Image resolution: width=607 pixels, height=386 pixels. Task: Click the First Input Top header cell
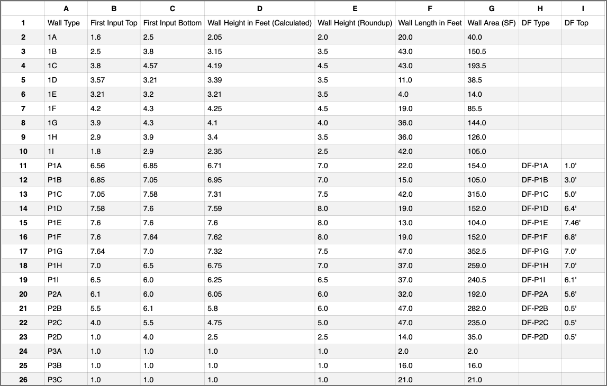(114, 23)
